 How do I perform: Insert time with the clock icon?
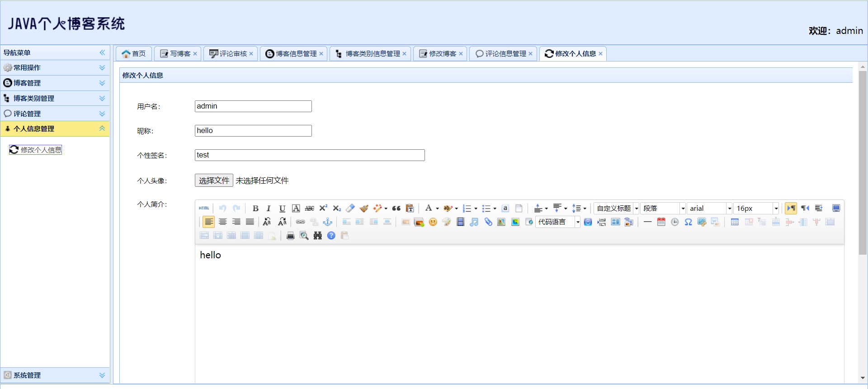[675, 222]
